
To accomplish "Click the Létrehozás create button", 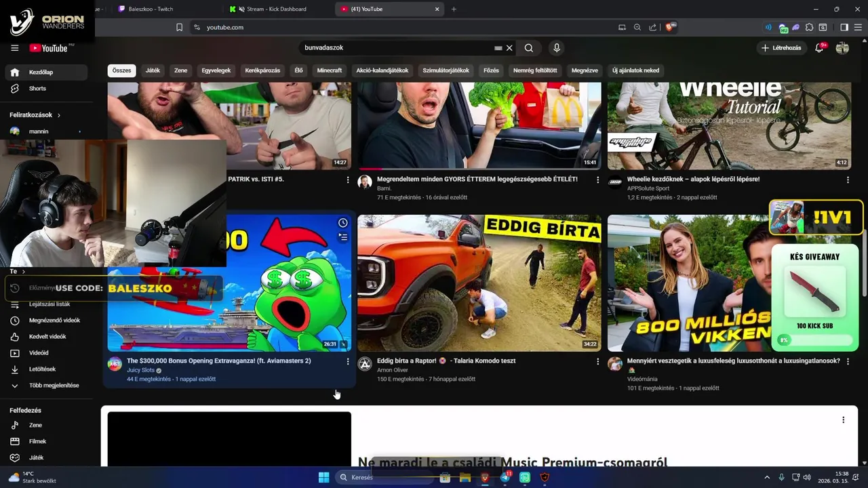I will pyautogui.click(x=781, y=48).
